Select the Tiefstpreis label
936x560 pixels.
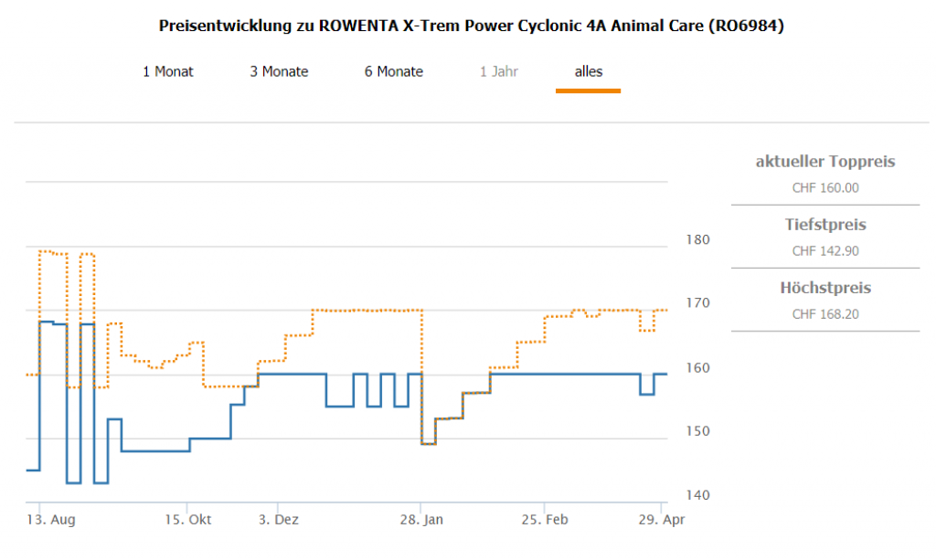(x=824, y=225)
